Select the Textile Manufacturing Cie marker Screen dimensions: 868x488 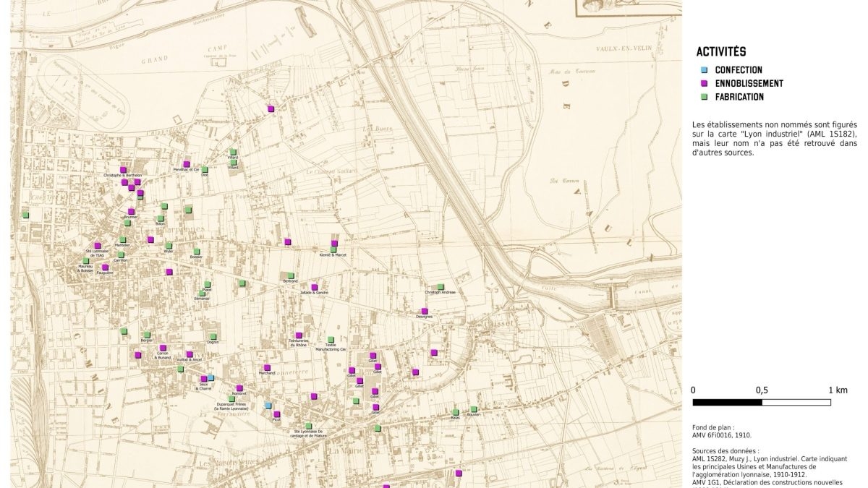331,340
